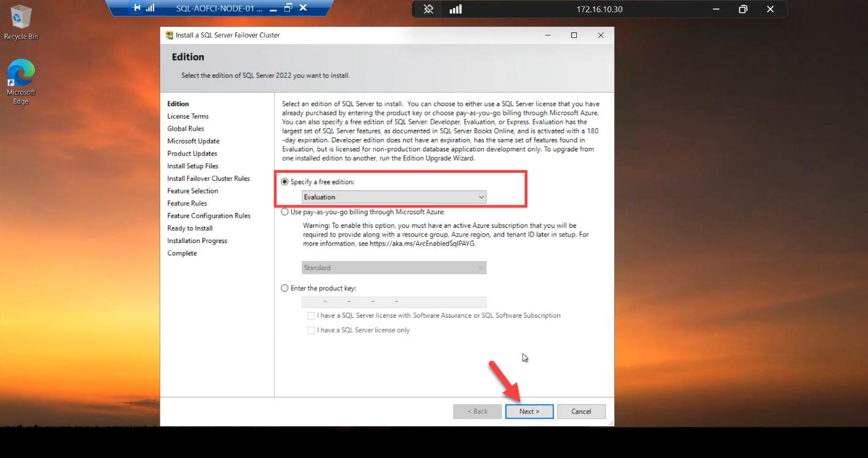Click the product key input field

[x=394, y=302]
